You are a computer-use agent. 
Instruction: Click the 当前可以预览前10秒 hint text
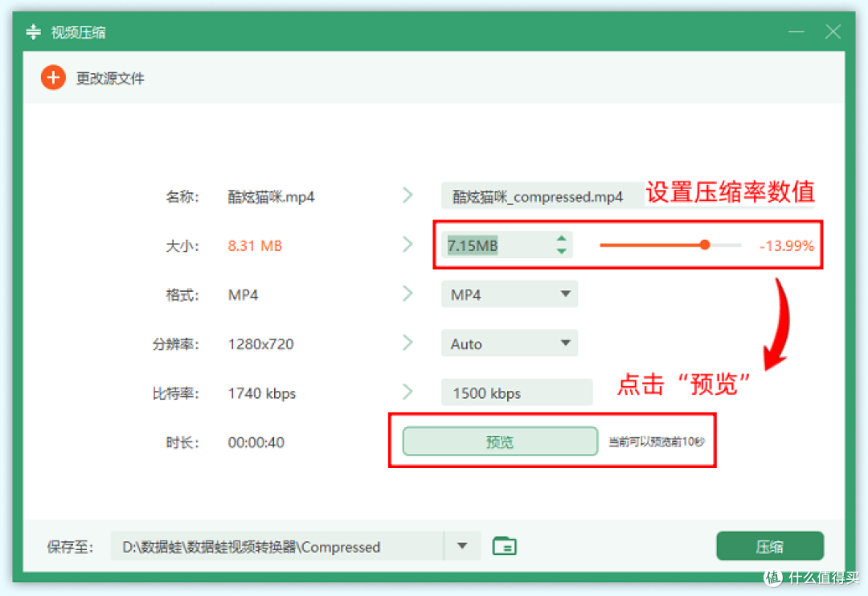click(x=657, y=442)
